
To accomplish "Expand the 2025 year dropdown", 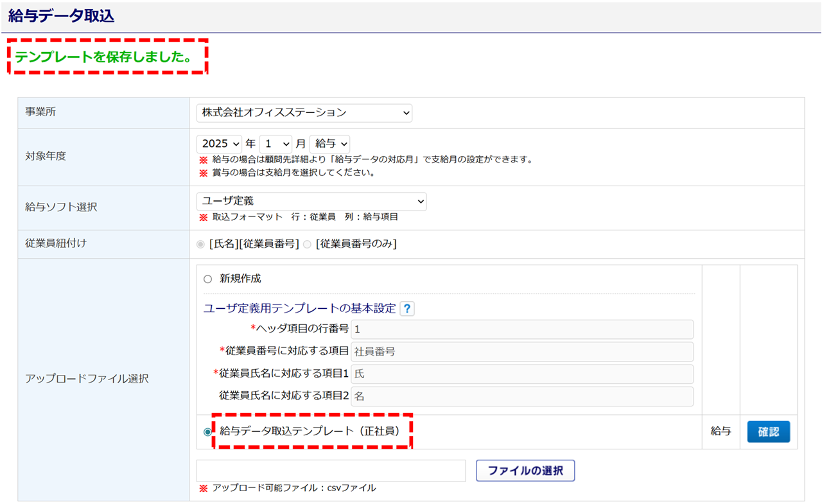I will [x=219, y=144].
